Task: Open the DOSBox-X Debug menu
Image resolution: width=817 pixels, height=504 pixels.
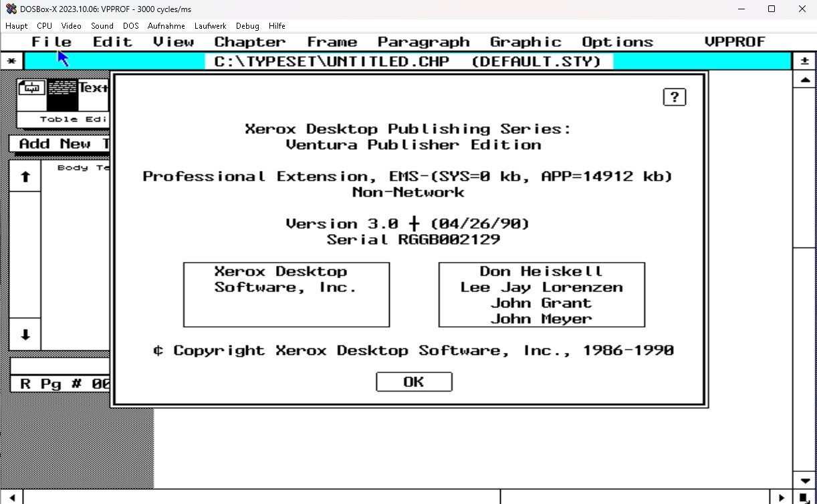Action: [247, 26]
